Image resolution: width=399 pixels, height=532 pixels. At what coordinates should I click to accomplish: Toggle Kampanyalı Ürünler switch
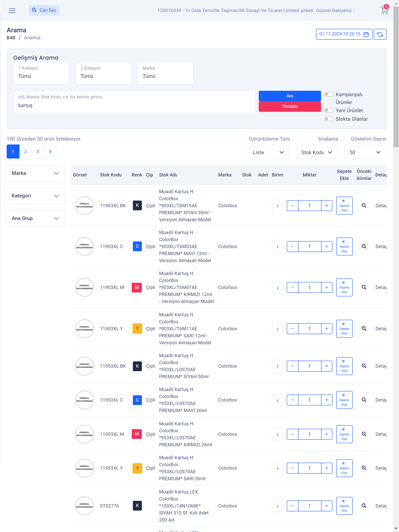click(x=329, y=94)
